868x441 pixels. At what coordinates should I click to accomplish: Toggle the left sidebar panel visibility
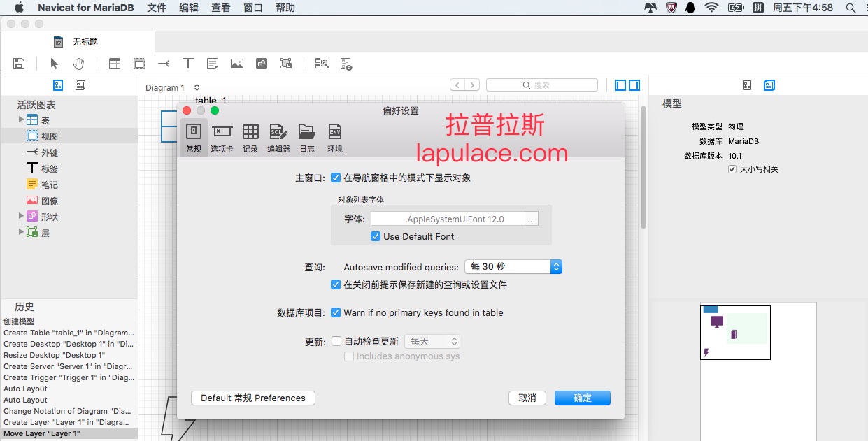coord(620,85)
